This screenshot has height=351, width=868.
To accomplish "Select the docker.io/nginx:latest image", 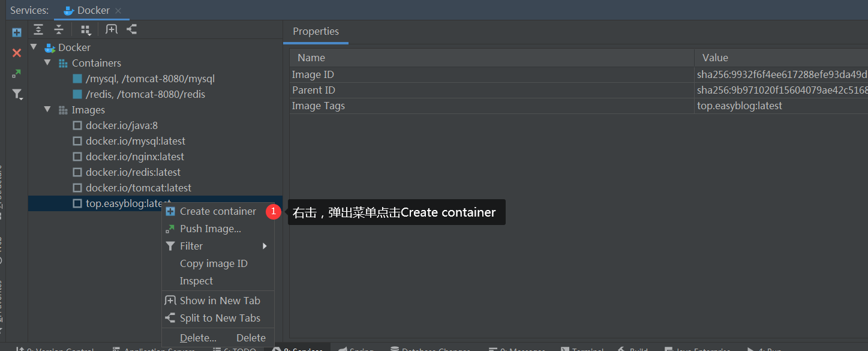I will 134,157.
